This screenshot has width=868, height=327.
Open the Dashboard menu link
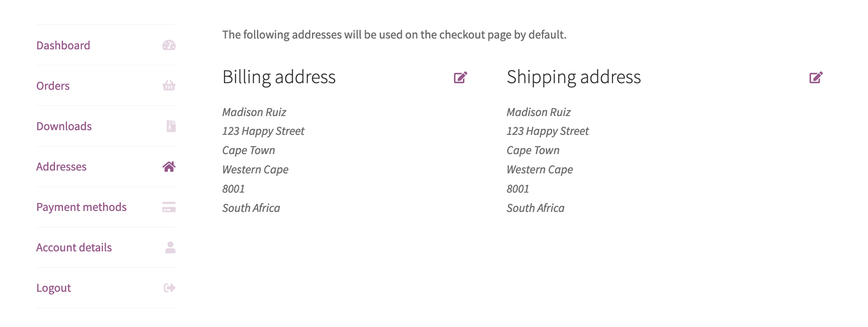coord(63,46)
